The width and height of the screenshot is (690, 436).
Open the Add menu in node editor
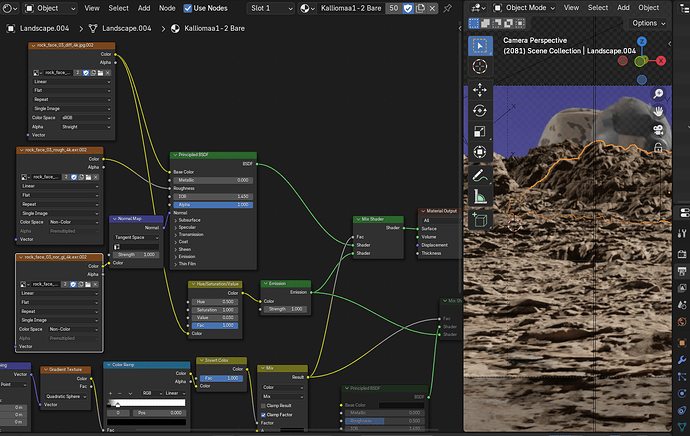[144, 8]
